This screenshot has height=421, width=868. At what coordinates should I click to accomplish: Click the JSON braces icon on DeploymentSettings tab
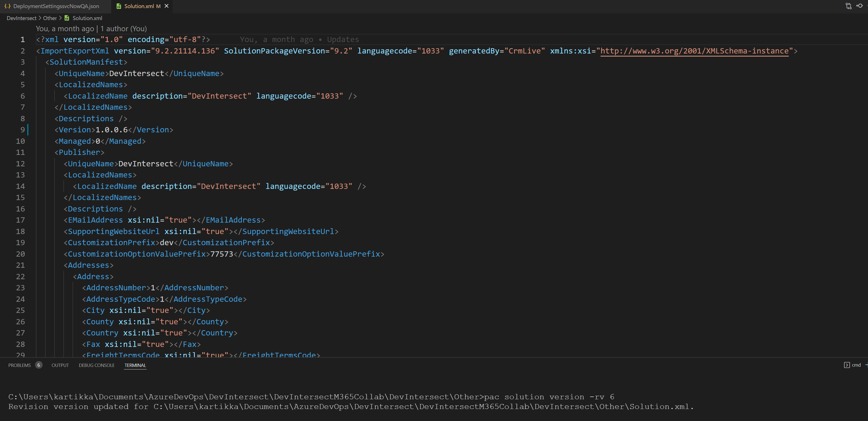8,6
